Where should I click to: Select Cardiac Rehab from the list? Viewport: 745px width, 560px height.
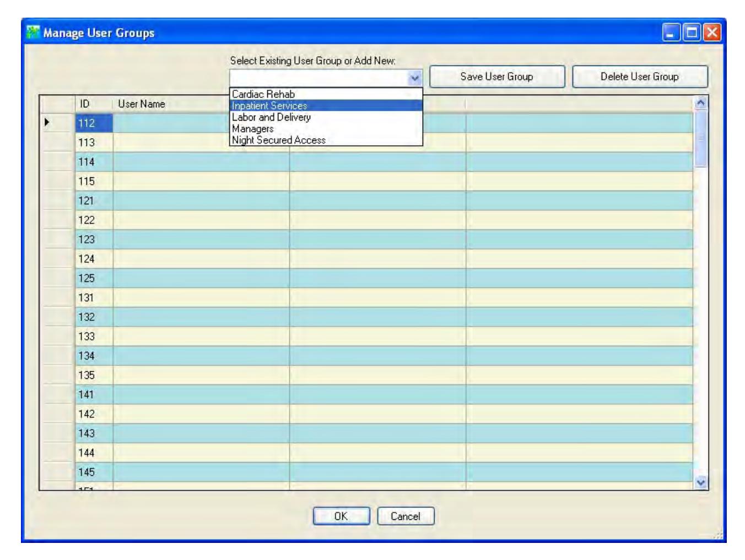point(326,94)
